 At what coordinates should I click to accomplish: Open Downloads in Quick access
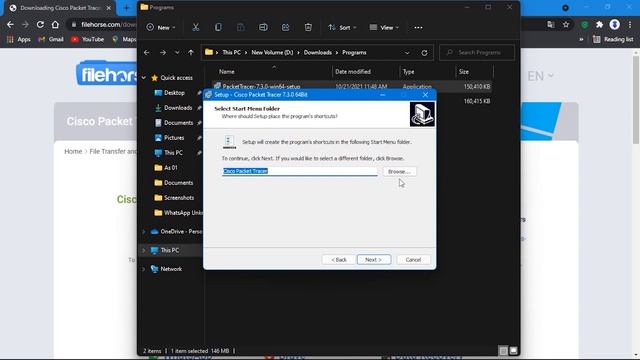[x=178, y=108]
